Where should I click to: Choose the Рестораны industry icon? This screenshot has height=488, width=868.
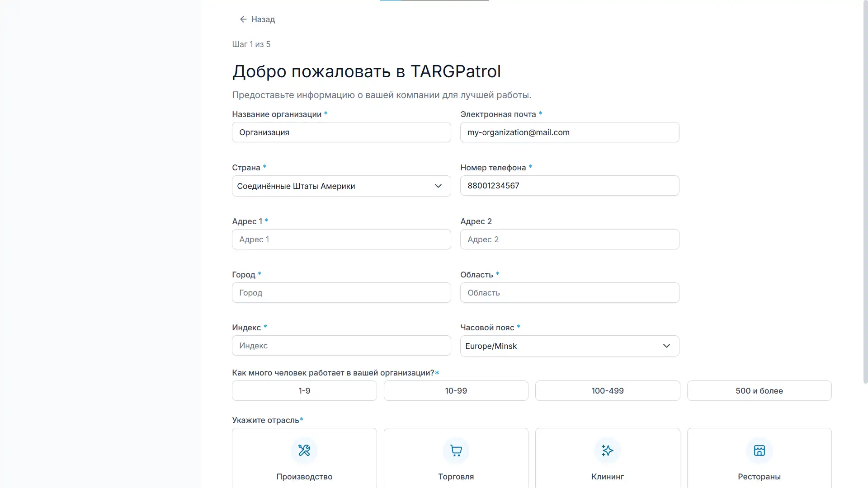(x=759, y=450)
